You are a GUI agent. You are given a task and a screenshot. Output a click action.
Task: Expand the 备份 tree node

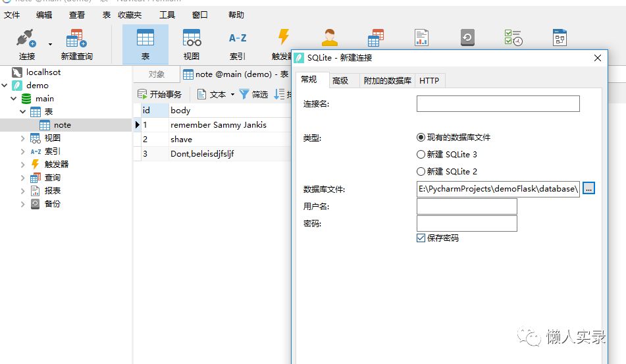[23, 204]
